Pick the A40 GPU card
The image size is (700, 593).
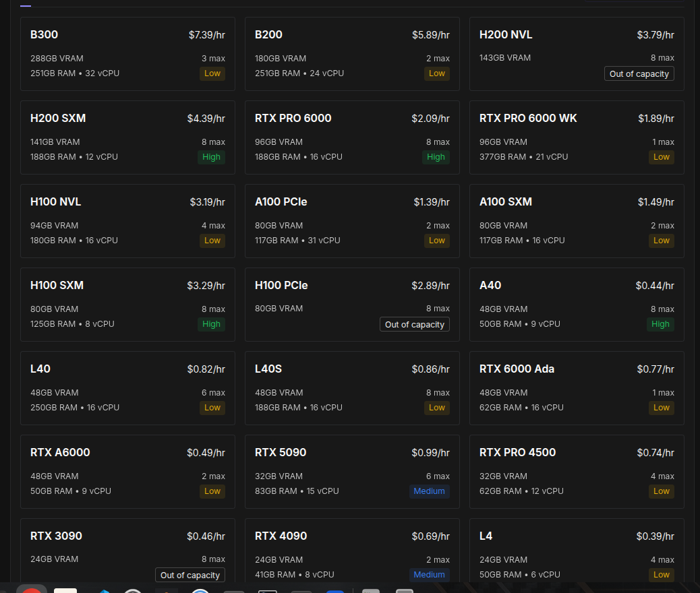click(x=577, y=305)
